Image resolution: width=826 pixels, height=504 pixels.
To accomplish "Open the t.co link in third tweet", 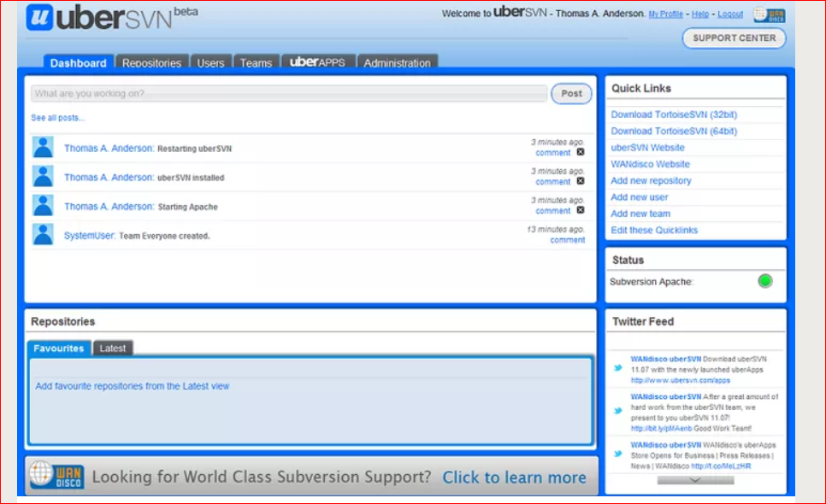I will [x=721, y=466].
